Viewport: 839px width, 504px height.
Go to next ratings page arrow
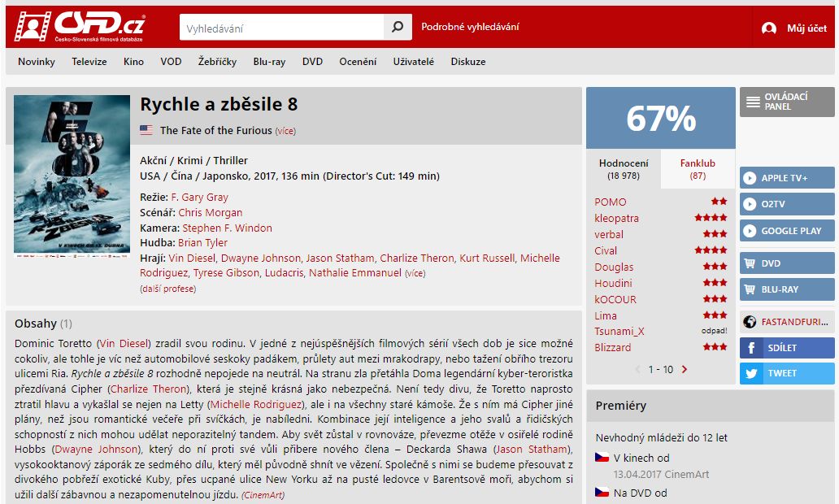[685, 369]
